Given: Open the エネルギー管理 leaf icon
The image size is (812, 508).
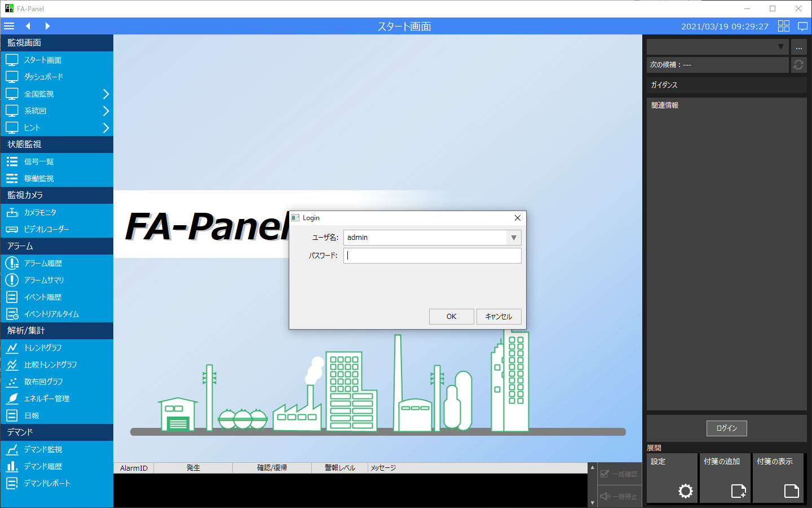Looking at the screenshot, I should coord(12,398).
